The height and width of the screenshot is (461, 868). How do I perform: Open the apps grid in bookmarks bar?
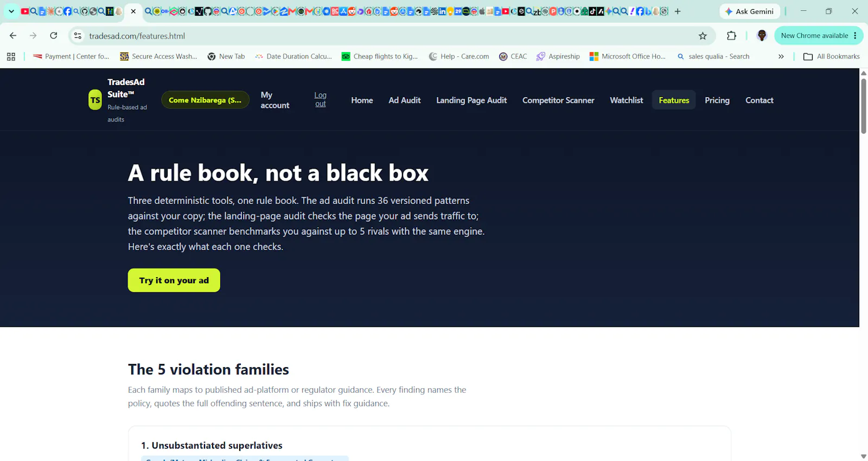[x=11, y=56]
